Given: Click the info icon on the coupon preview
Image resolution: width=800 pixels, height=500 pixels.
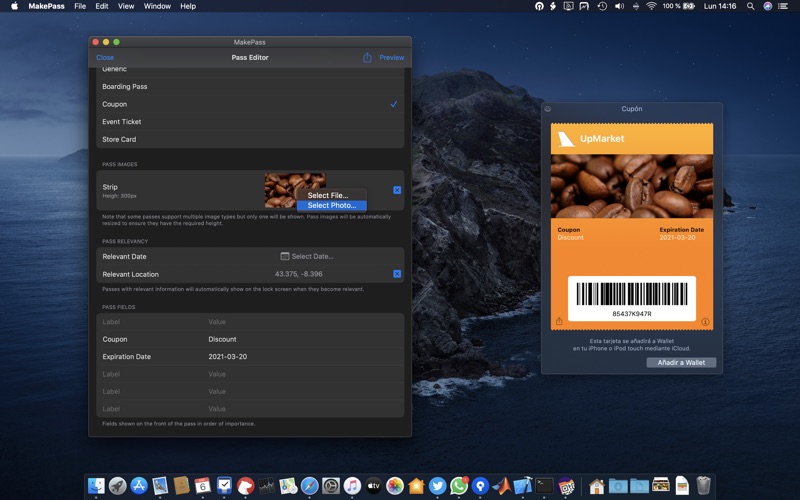Looking at the screenshot, I should (705, 321).
